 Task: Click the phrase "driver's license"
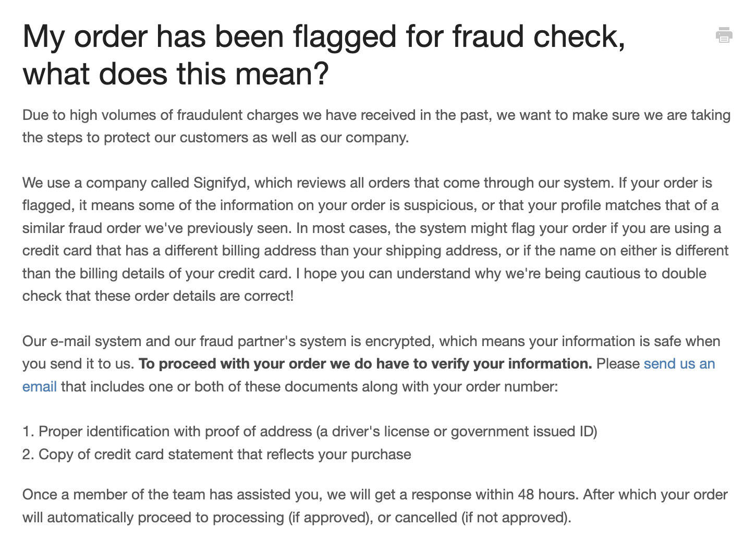point(380,432)
